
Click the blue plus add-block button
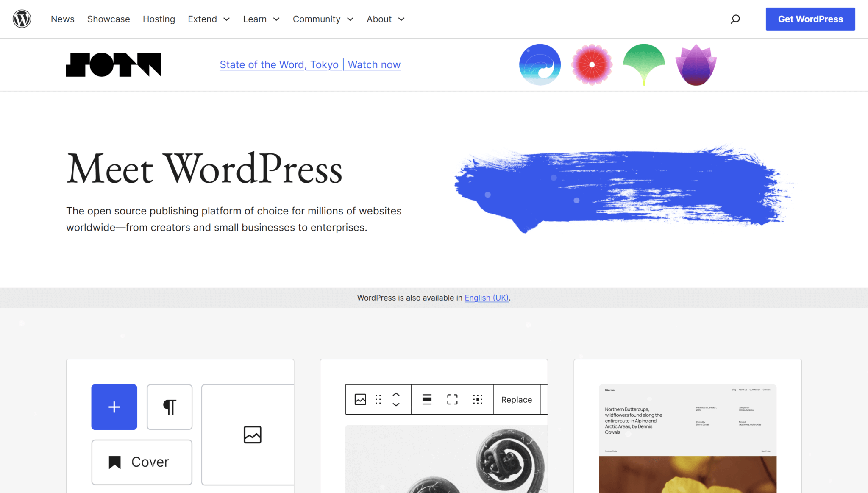114,407
